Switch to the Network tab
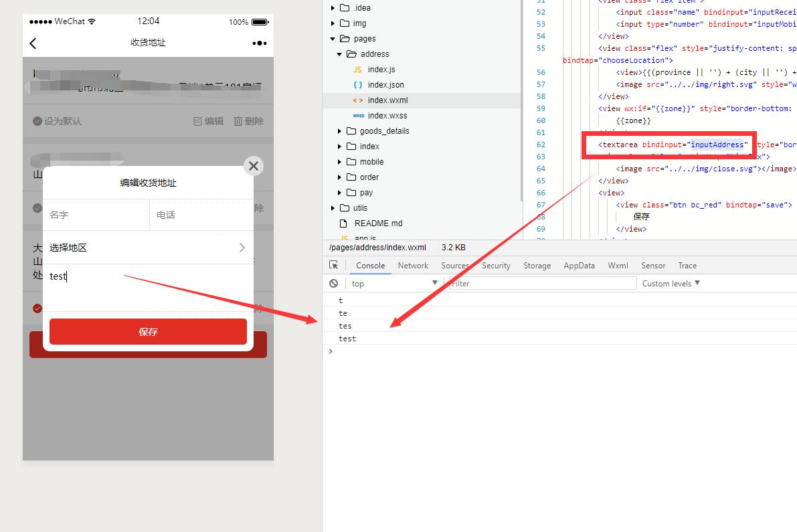This screenshot has width=797, height=532. pyautogui.click(x=413, y=265)
